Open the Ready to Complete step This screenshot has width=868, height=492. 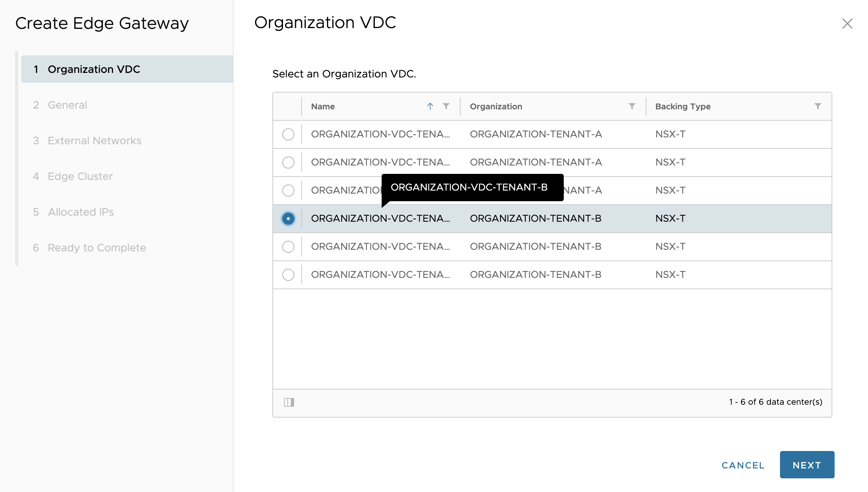tap(97, 248)
